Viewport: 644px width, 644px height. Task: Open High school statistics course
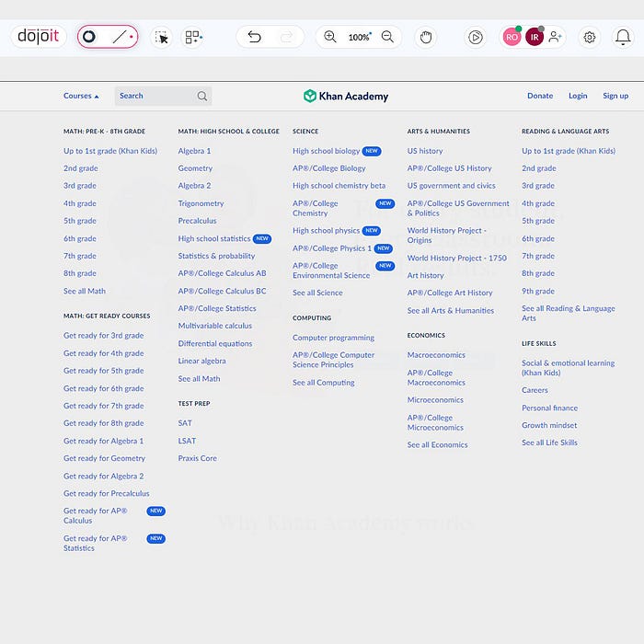pos(214,238)
